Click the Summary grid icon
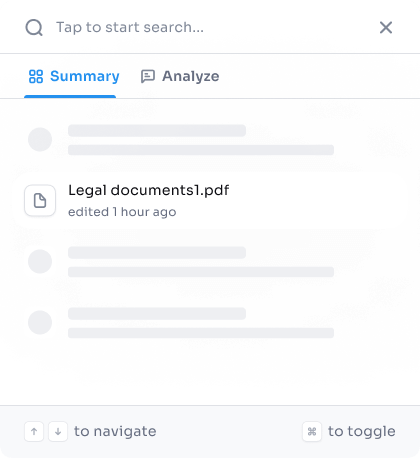 [36, 76]
